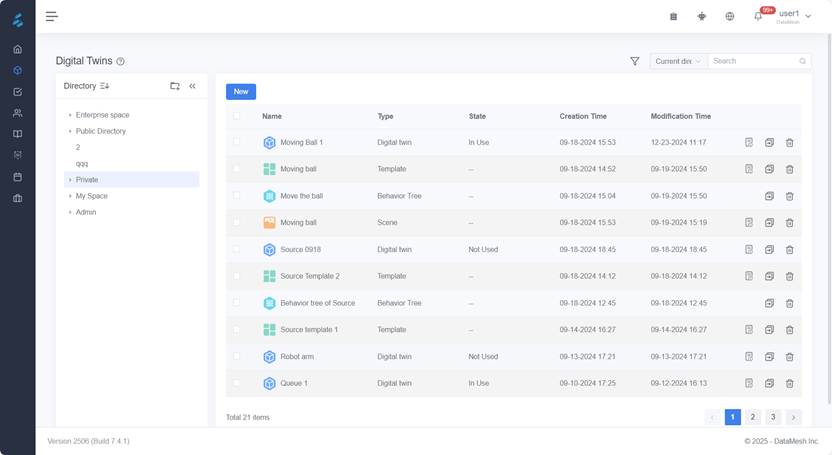Click the notification bell icon
This screenshot has width=832, height=455.
coord(757,16)
